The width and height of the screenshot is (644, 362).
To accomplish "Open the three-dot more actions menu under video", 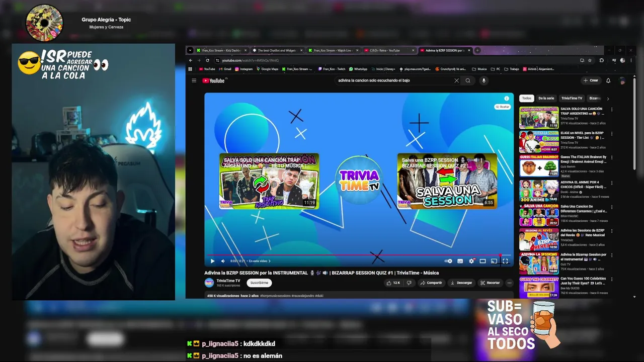I will click(509, 283).
